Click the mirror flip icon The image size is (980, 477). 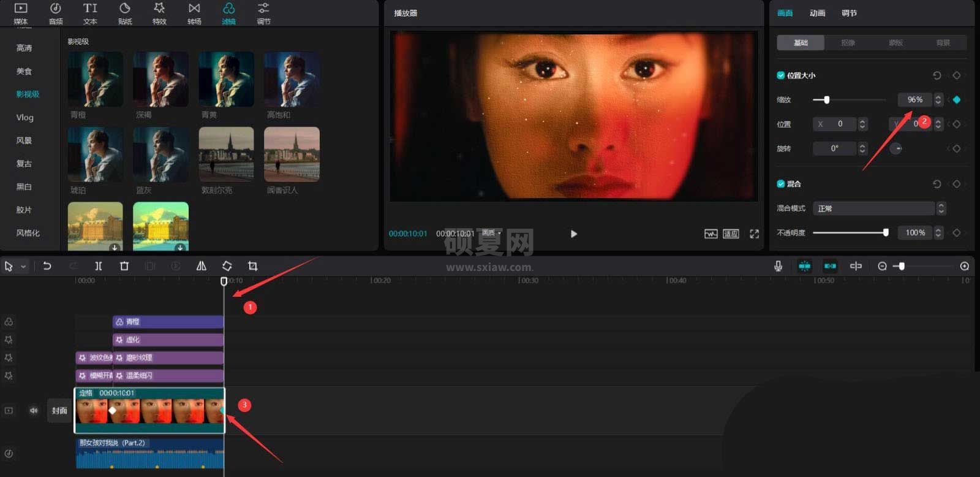(201, 266)
